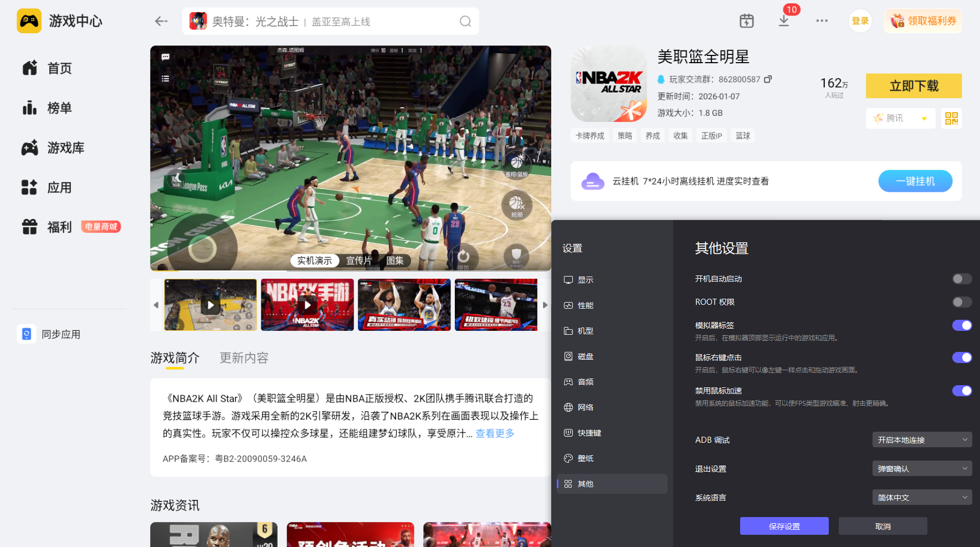Open 游戏库 game library in sidebar
The height and width of the screenshot is (547, 980).
tap(53, 148)
